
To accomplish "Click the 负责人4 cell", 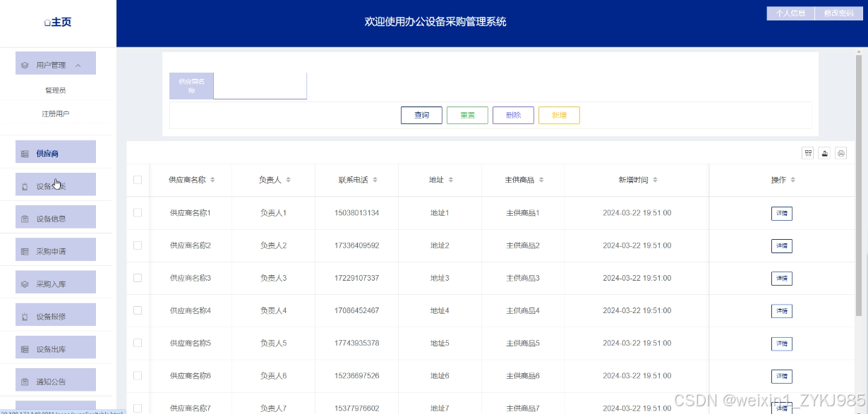I will pyautogui.click(x=273, y=310).
